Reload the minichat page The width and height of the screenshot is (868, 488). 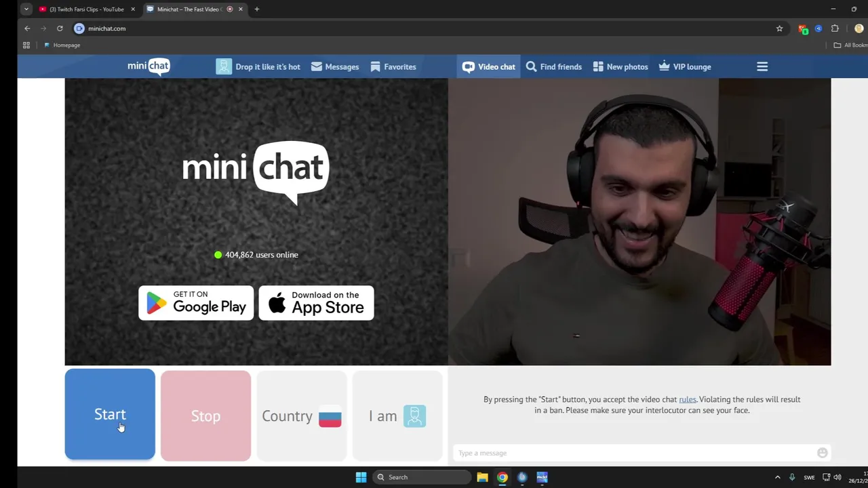pyautogui.click(x=60, y=28)
